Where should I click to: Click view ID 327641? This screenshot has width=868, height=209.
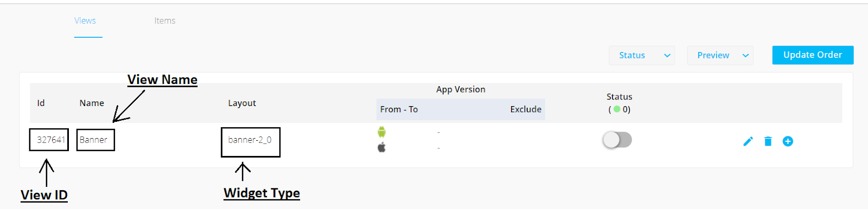51,140
